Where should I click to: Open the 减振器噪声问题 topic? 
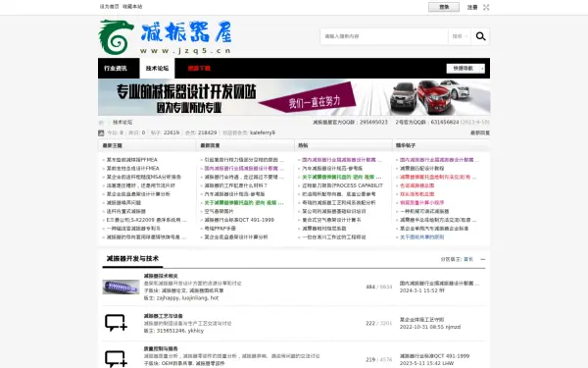click(123, 203)
